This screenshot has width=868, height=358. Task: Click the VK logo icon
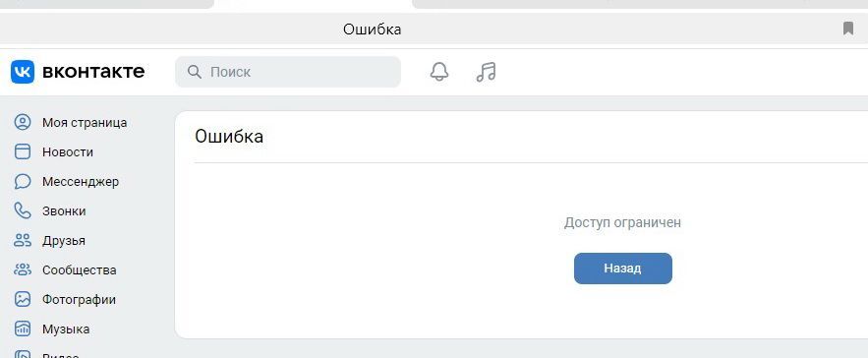(23, 72)
